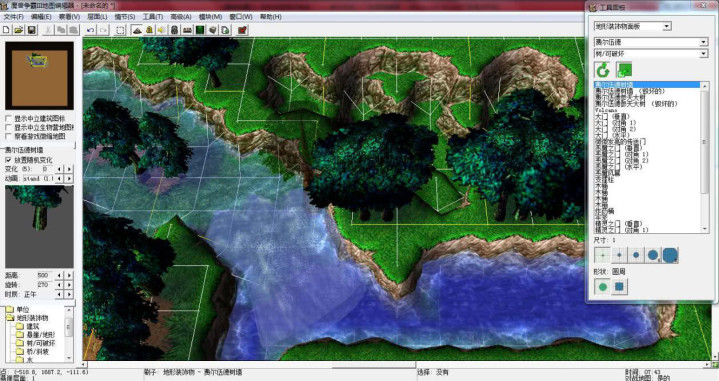Check the 察看游戏微缩地图 option
This screenshot has height=381, width=719.
(x=8, y=136)
